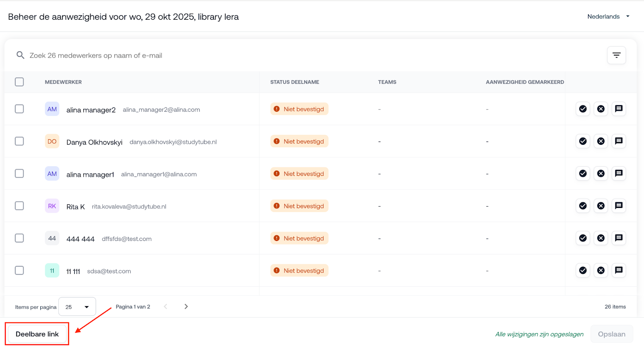Check the box beside alina manager2

coord(19,109)
